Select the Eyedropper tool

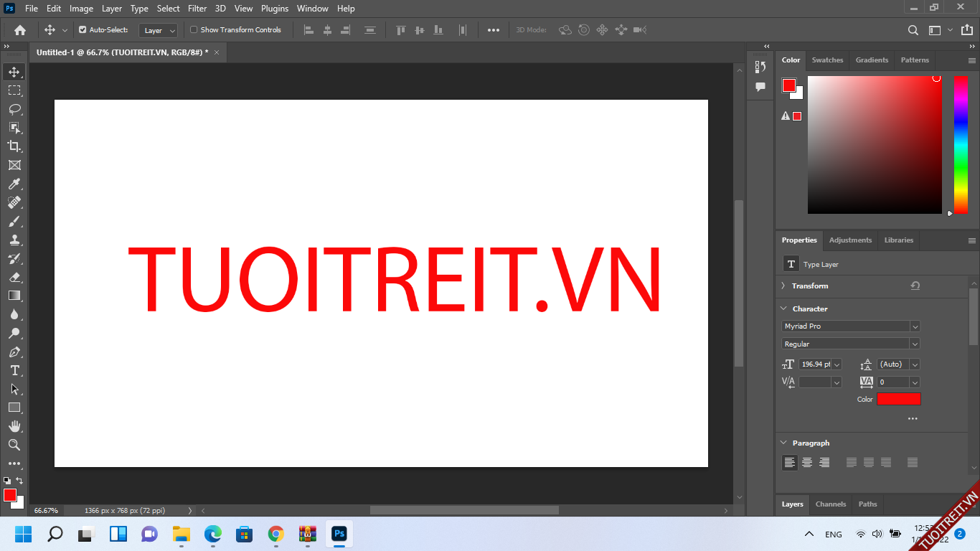point(14,184)
